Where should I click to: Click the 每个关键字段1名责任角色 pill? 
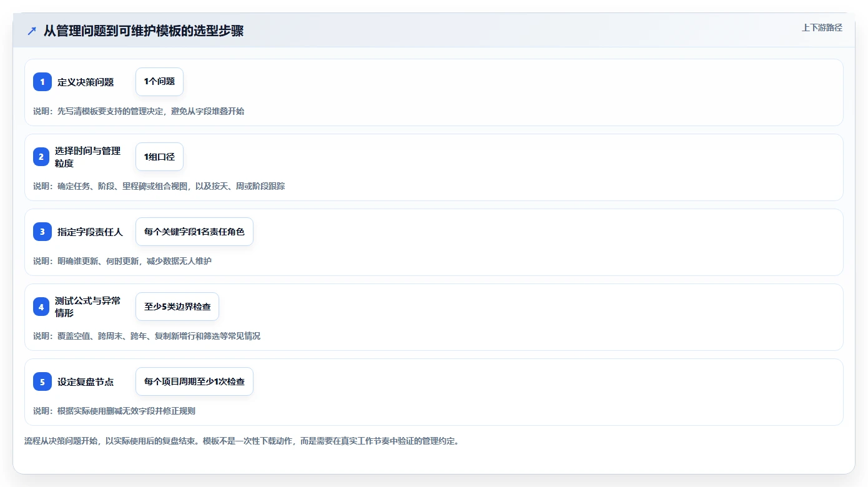(194, 232)
